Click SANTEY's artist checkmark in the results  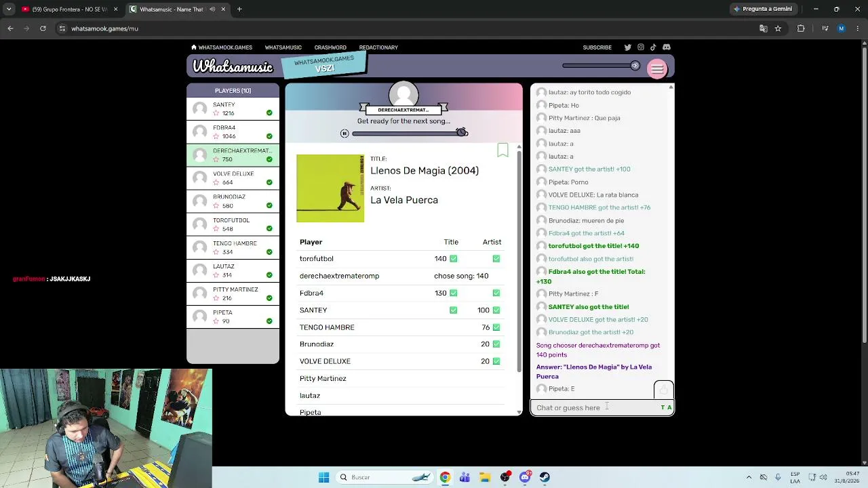(x=496, y=310)
